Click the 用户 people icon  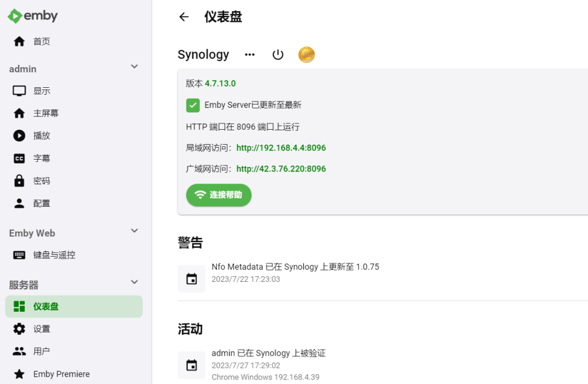(19, 351)
